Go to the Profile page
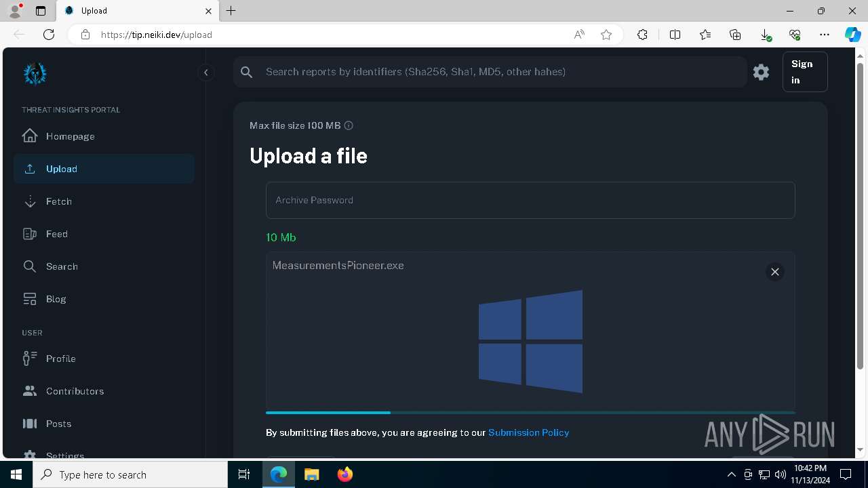Screen dimensions: 868x488 [x=104, y=359]
